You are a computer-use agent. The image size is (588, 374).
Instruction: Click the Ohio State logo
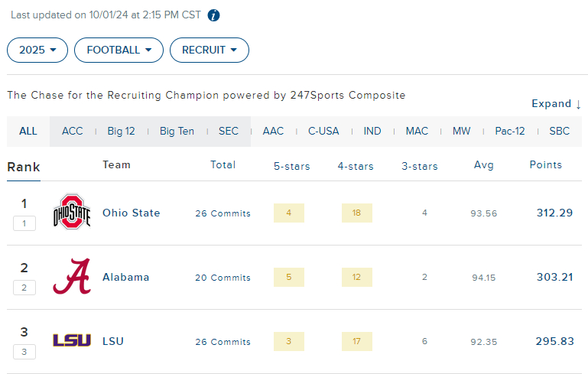(72, 212)
